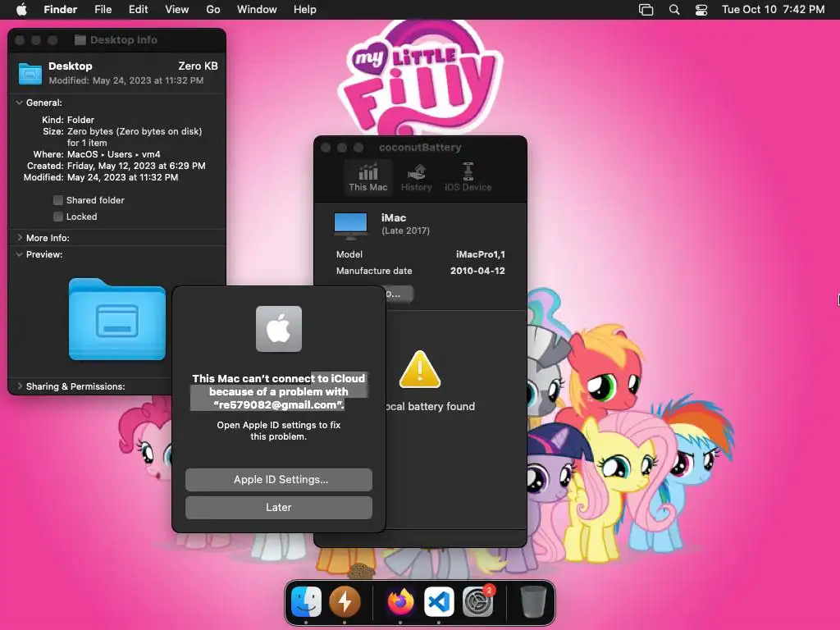Click the Later button
The image size is (840, 630).
pyautogui.click(x=279, y=507)
